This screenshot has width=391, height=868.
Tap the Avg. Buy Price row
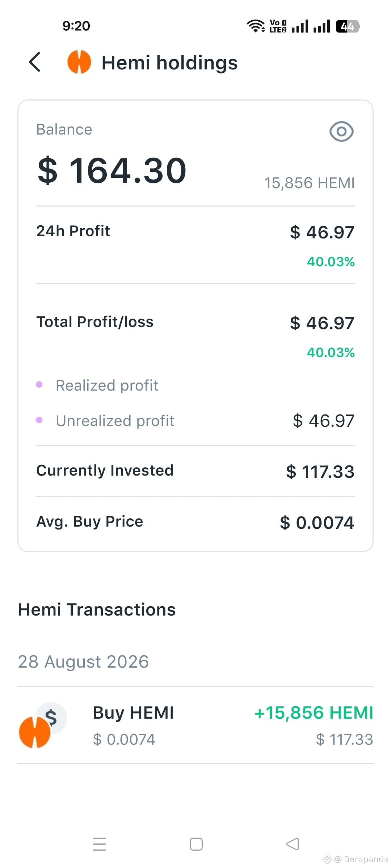click(195, 522)
